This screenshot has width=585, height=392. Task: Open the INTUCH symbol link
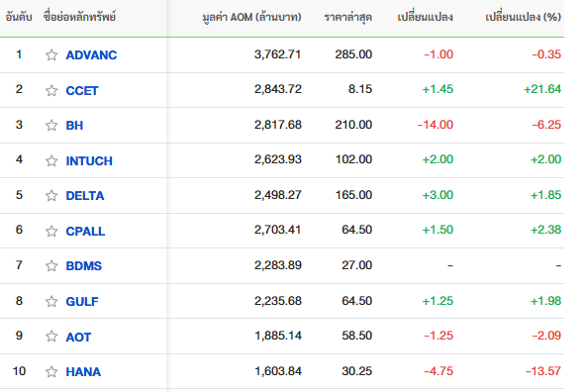point(89,160)
